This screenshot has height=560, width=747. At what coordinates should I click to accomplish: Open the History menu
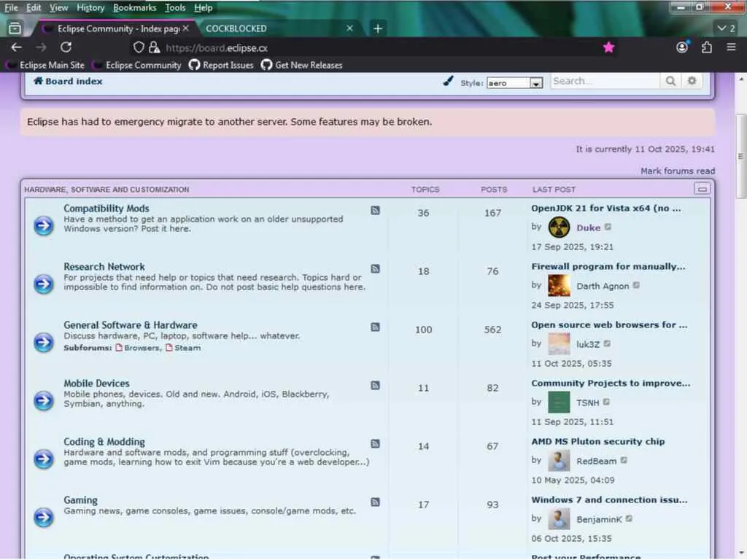90,7
